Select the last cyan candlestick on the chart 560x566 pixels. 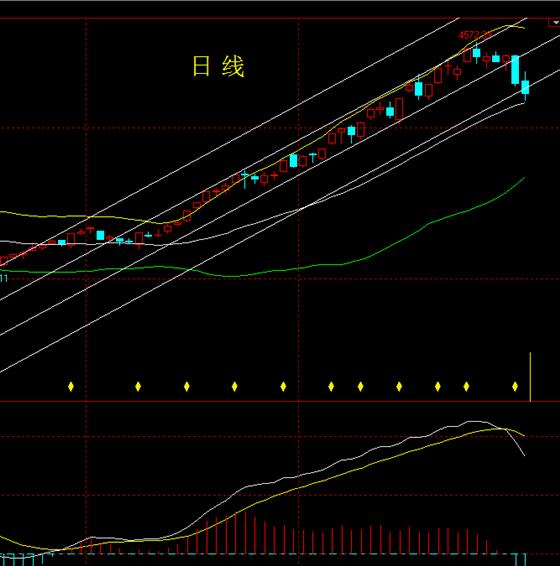pos(525,87)
